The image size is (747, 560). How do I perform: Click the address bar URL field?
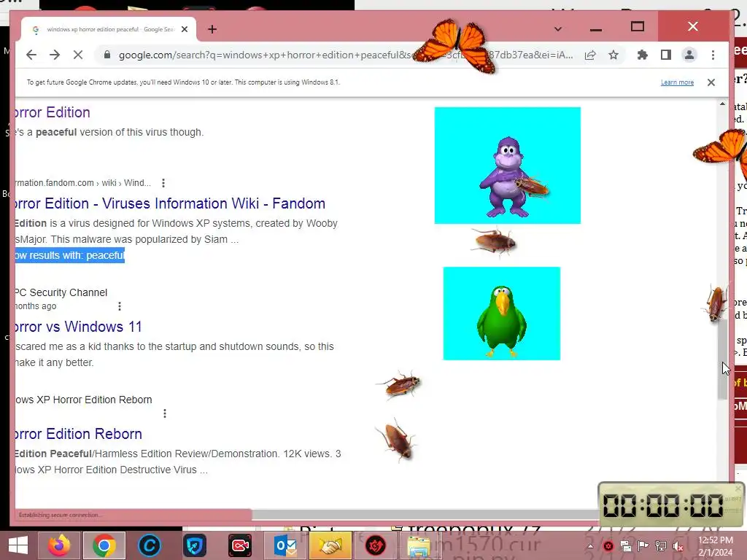(x=346, y=55)
